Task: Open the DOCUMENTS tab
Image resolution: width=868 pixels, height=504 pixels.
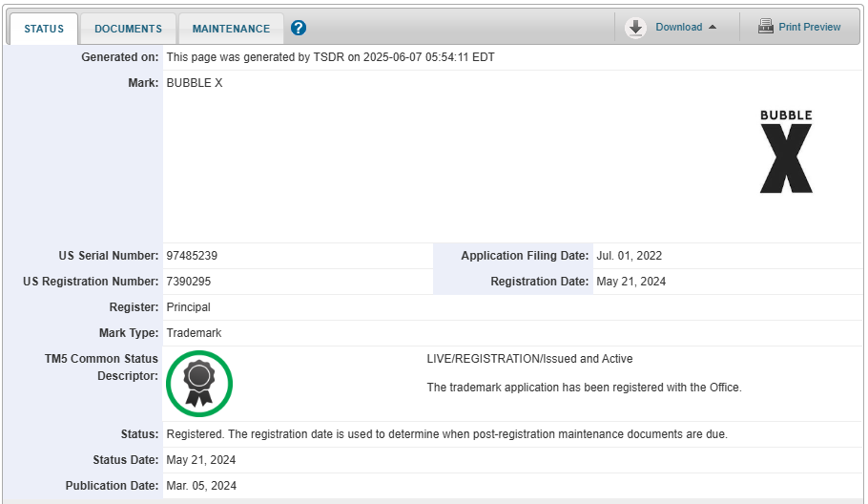Action: (128, 29)
